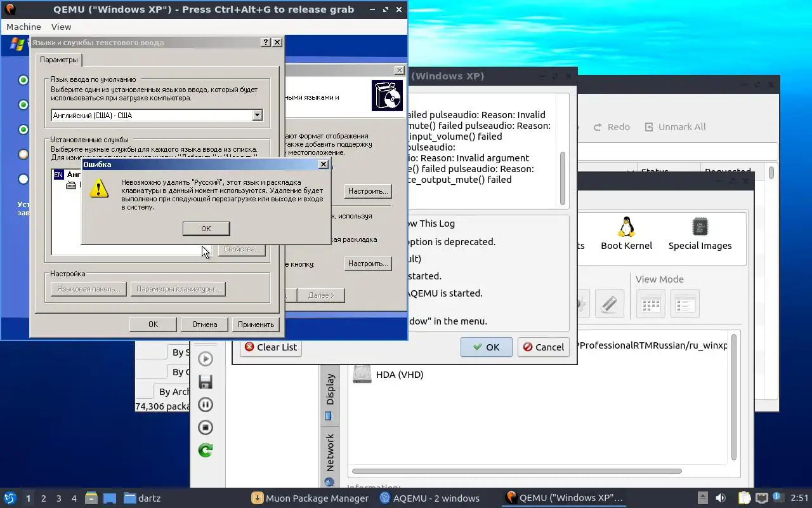The height and width of the screenshot is (508, 812).
Task: Click Redo in Muon toolbar
Action: pyautogui.click(x=612, y=127)
